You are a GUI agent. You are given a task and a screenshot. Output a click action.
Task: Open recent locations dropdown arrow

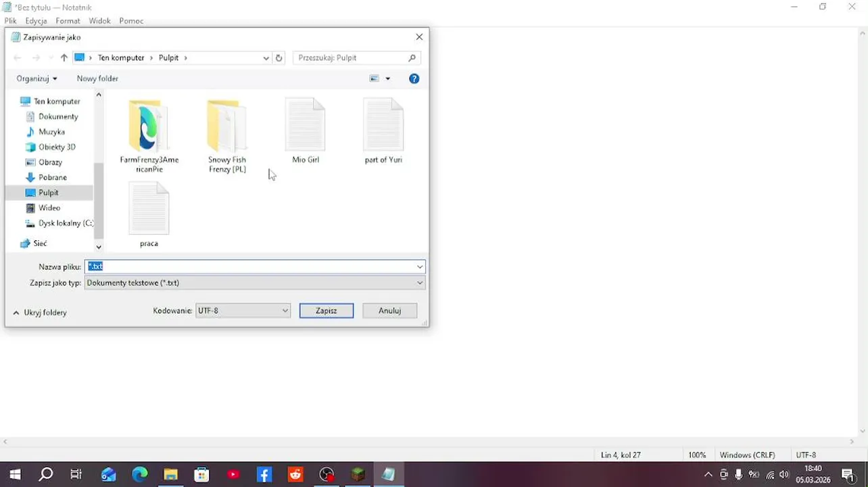click(51, 58)
